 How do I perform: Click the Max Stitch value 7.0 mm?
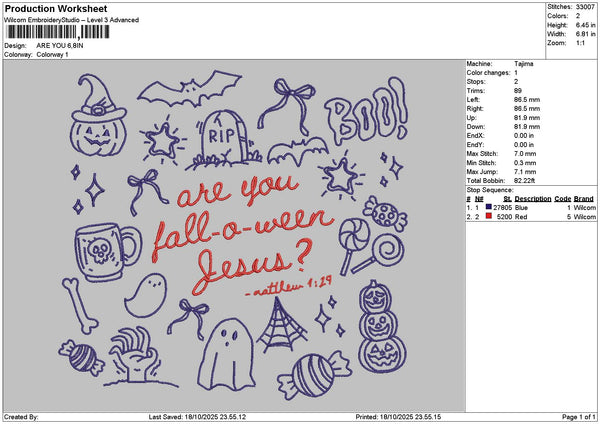[x=525, y=154]
